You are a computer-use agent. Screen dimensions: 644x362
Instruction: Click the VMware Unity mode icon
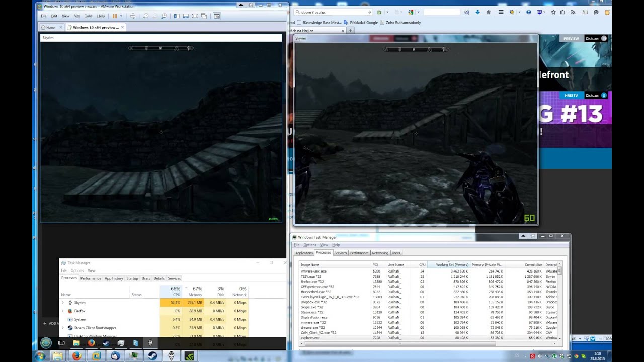coord(204,16)
